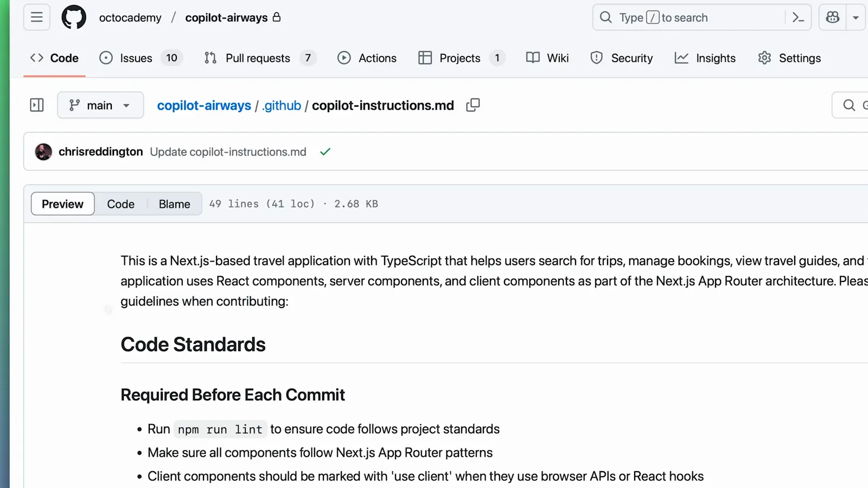Open the Actions tab
This screenshot has height=488, width=868.
(367, 58)
